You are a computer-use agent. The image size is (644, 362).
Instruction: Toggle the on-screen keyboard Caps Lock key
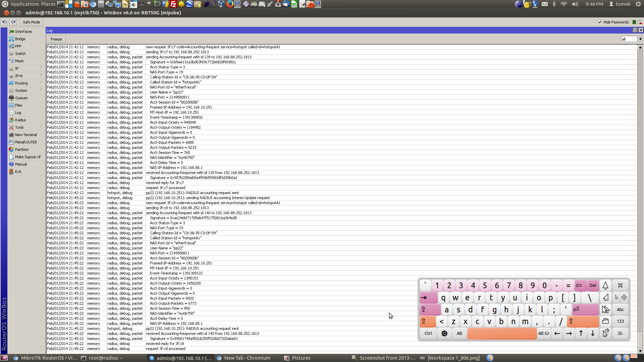click(x=430, y=309)
